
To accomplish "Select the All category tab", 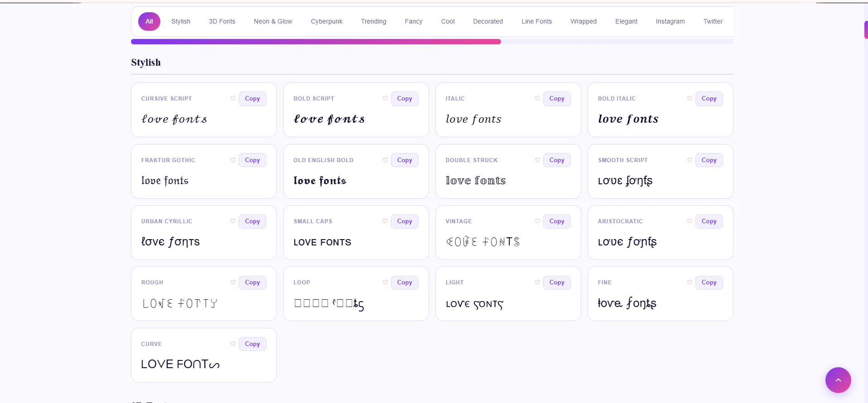I will tap(149, 21).
